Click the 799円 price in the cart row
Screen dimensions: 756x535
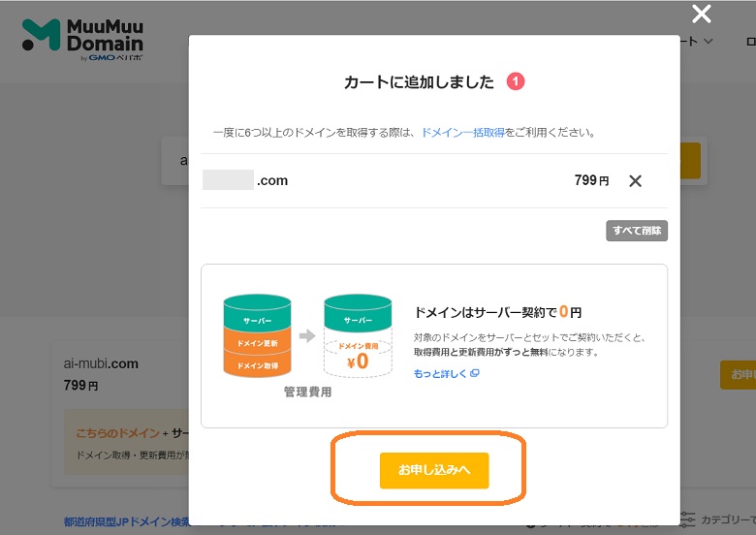pyautogui.click(x=591, y=180)
